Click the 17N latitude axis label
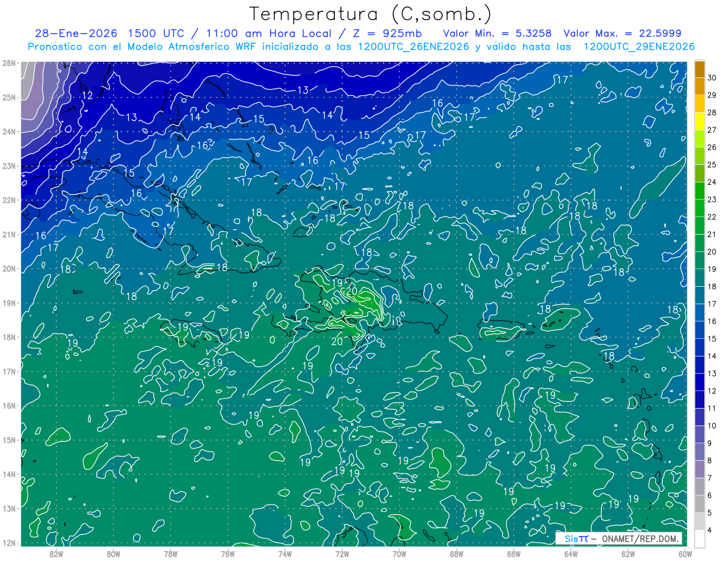 tap(9, 371)
